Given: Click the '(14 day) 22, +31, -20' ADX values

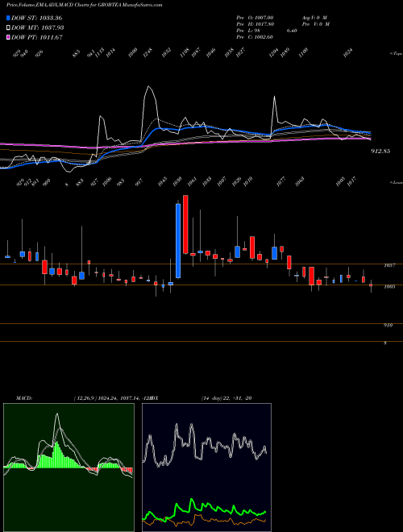Looking at the screenshot, I should coord(226,398).
